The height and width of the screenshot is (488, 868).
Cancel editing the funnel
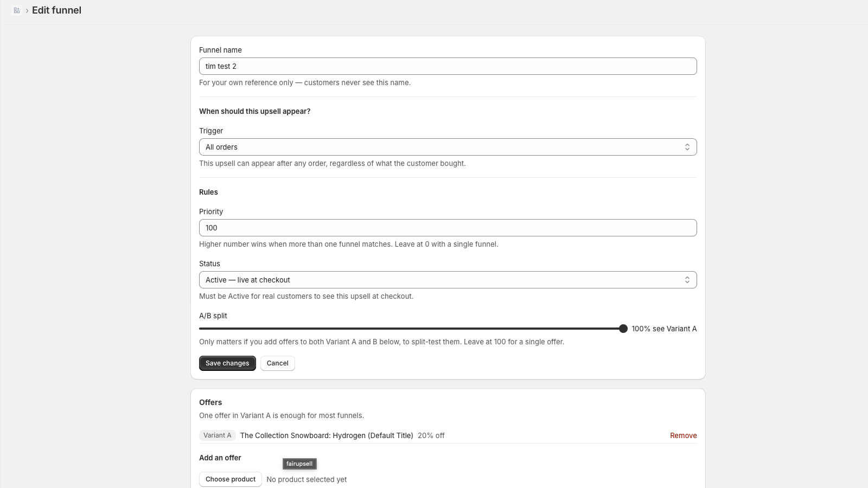click(277, 363)
